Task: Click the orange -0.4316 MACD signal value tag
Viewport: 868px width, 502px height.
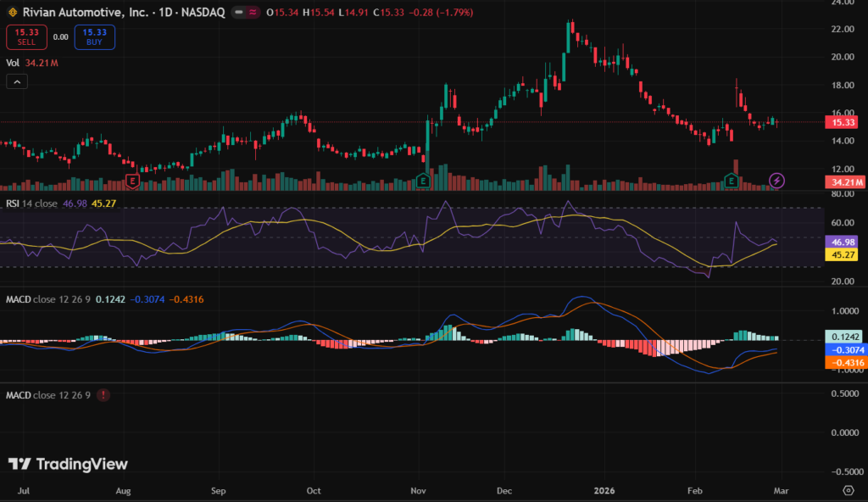Action: tap(843, 363)
